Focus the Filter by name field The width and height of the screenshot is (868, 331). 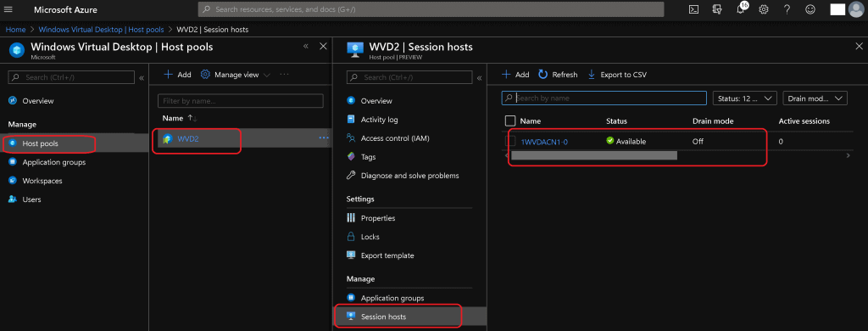(240, 101)
